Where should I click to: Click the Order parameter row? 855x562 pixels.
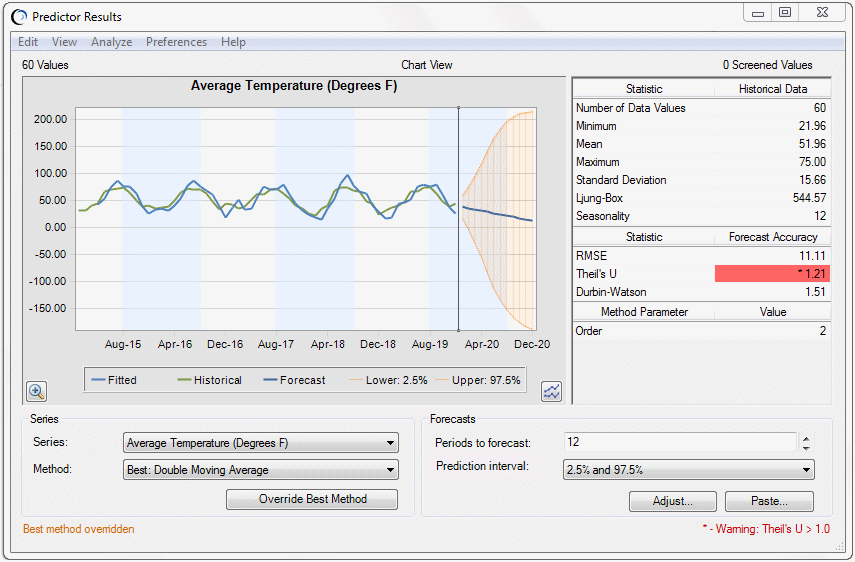click(701, 331)
